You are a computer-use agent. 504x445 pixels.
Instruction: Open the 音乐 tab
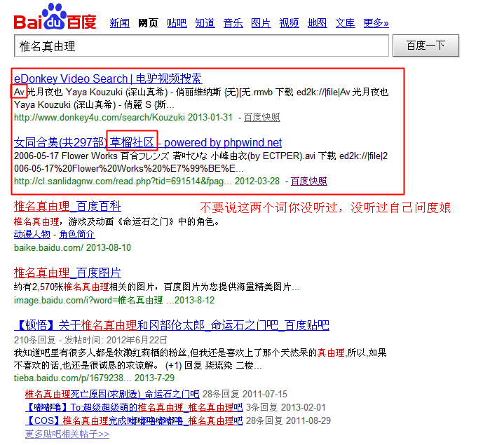pos(233,23)
